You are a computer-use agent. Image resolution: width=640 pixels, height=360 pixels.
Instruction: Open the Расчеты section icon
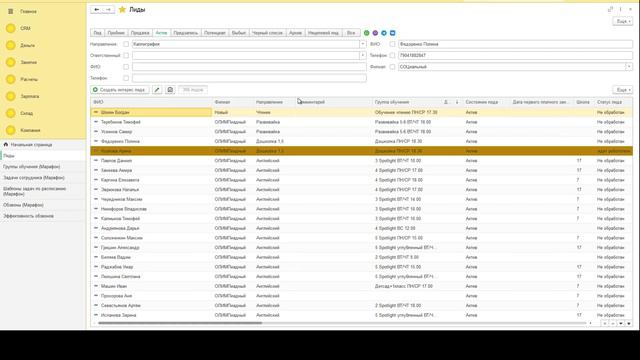11,79
